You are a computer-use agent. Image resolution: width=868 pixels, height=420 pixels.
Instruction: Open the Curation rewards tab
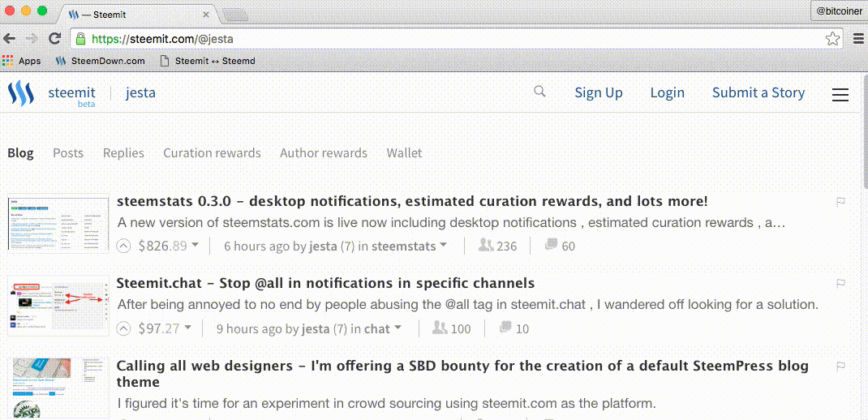(212, 153)
